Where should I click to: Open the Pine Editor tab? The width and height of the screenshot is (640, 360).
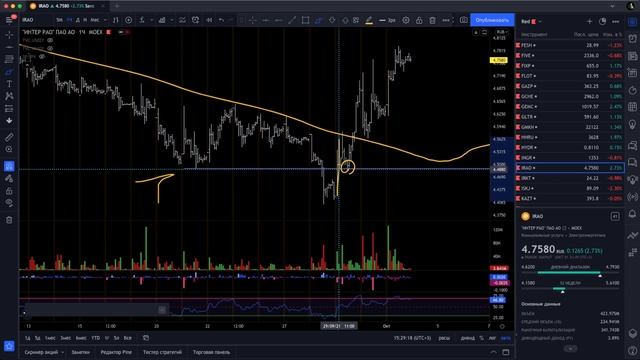tap(116, 352)
